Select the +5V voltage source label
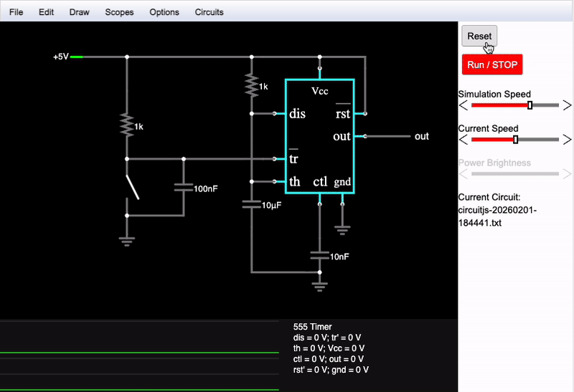Image resolution: width=574 pixels, height=392 pixels. click(x=61, y=57)
